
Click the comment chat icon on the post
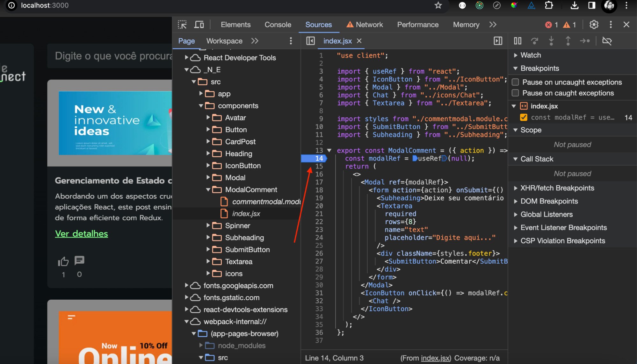tap(79, 261)
